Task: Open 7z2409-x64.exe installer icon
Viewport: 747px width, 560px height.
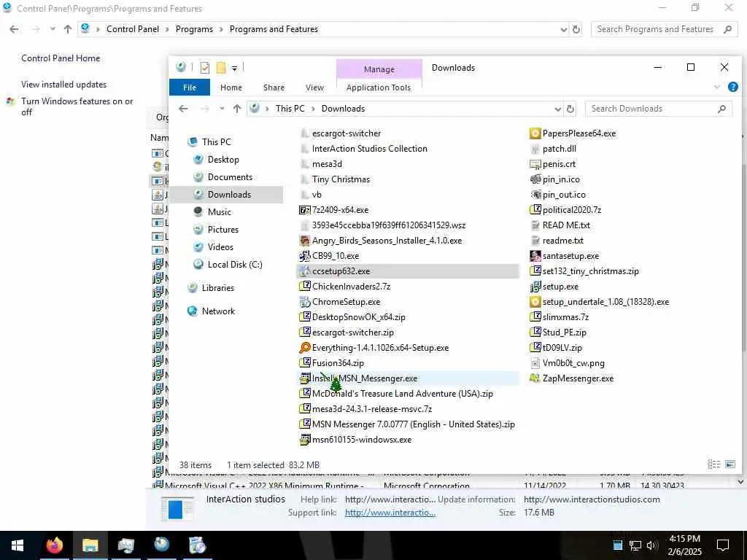Action: [x=304, y=210]
